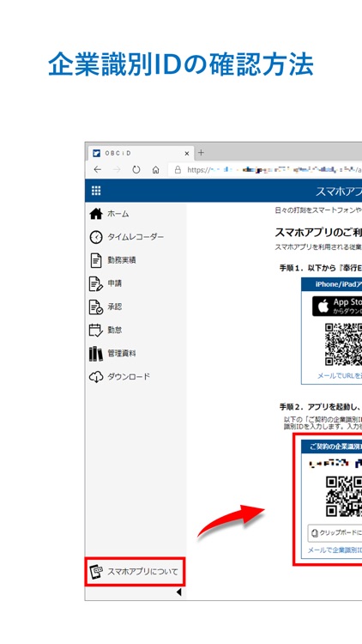Open タイムレコーダー in the sidebar
This screenshot has width=362, height=644.
tap(136, 237)
